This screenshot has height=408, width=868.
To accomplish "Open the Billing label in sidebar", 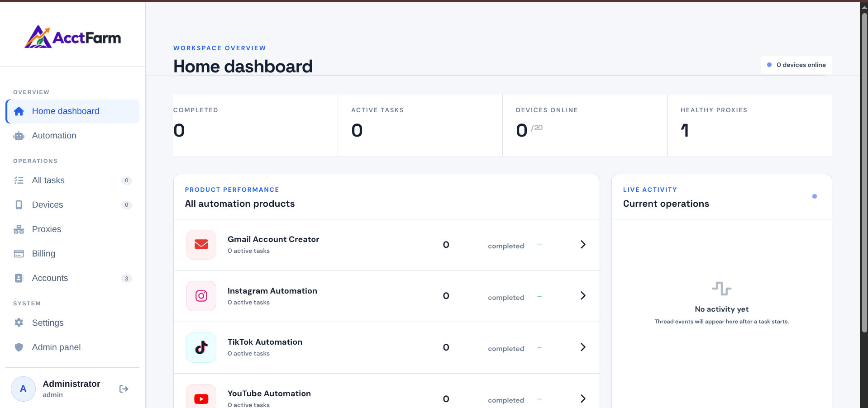I will 44,254.
